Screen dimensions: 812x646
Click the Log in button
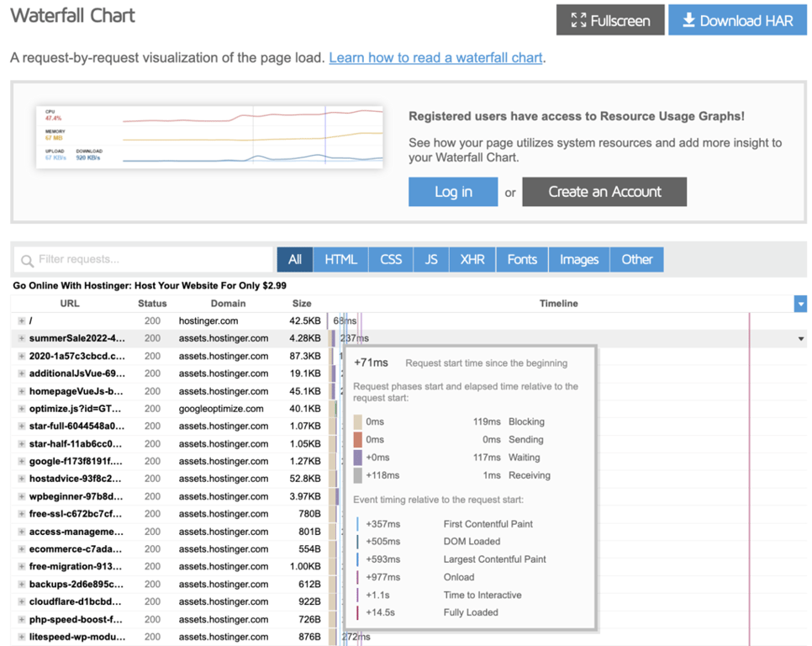click(452, 192)
